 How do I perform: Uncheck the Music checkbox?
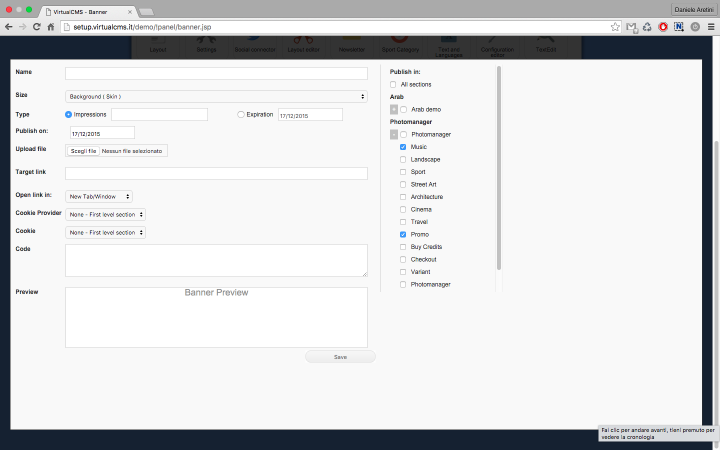tap(403, 147)
